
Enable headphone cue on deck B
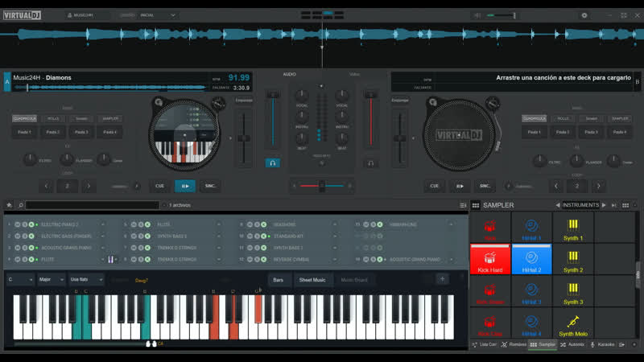(x=370, y=163)
